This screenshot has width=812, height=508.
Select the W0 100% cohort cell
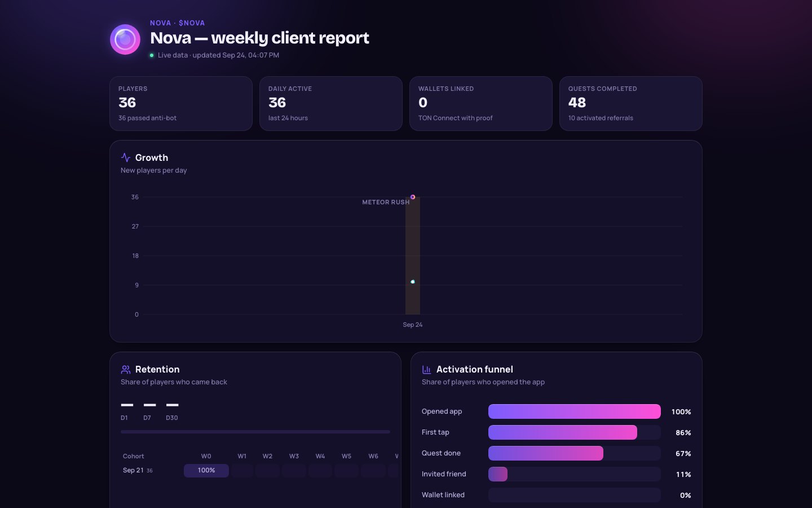coord(206,471)
